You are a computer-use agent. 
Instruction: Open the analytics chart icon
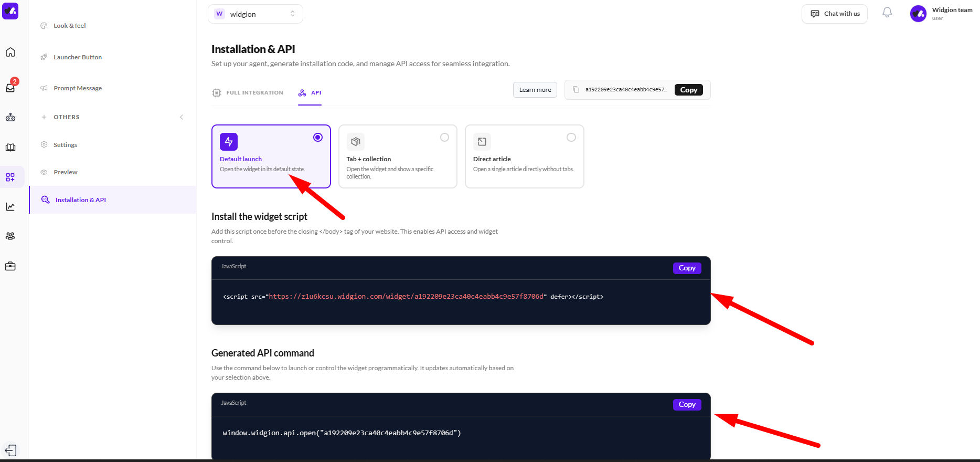tap(10, 207)
